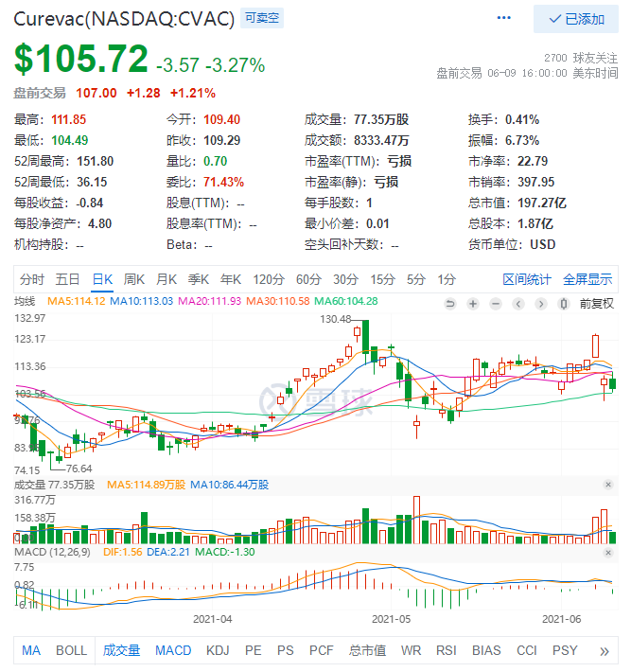Select the 周K chart tab

(x=134, y=279)
